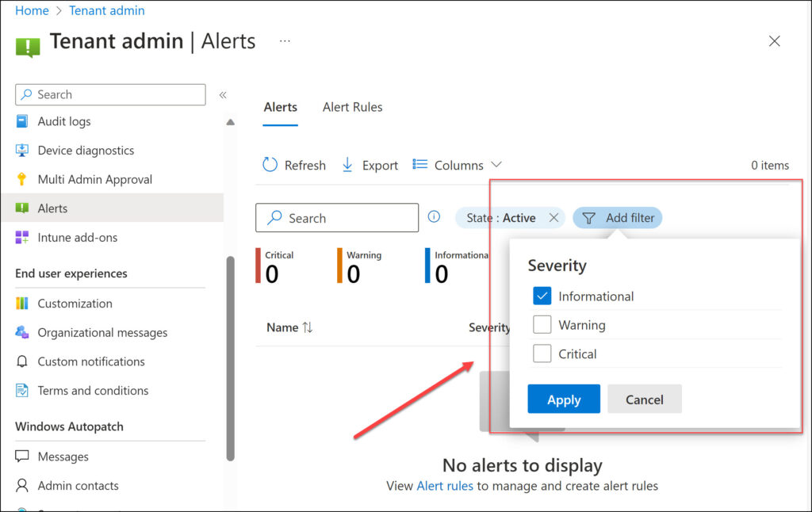Screen dimensions: 812x512
Task: Switch to the Alerts tab
Action: [x=280, y=107]
